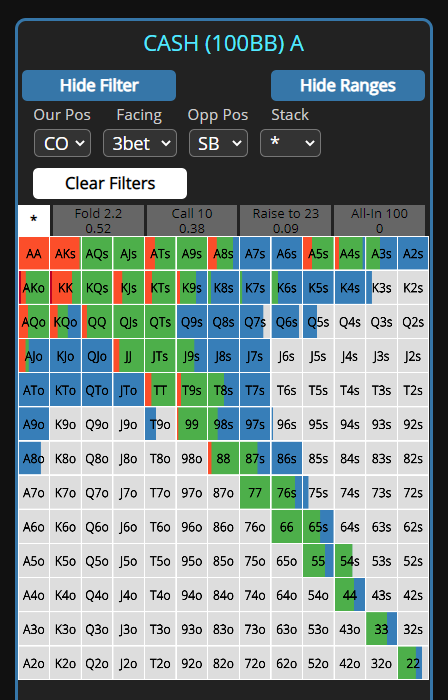Screen dimensions: 448x700
Task: Select the 22 hand cell
Action: point(413,663)
